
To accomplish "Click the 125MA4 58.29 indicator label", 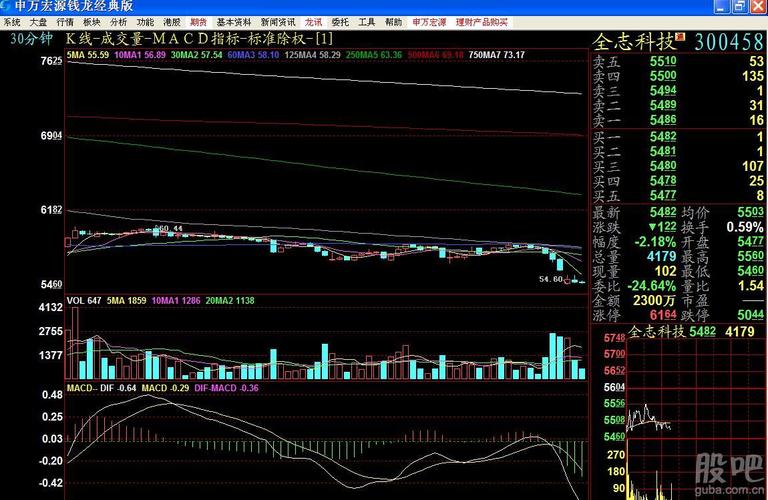I will pos(312,55).
